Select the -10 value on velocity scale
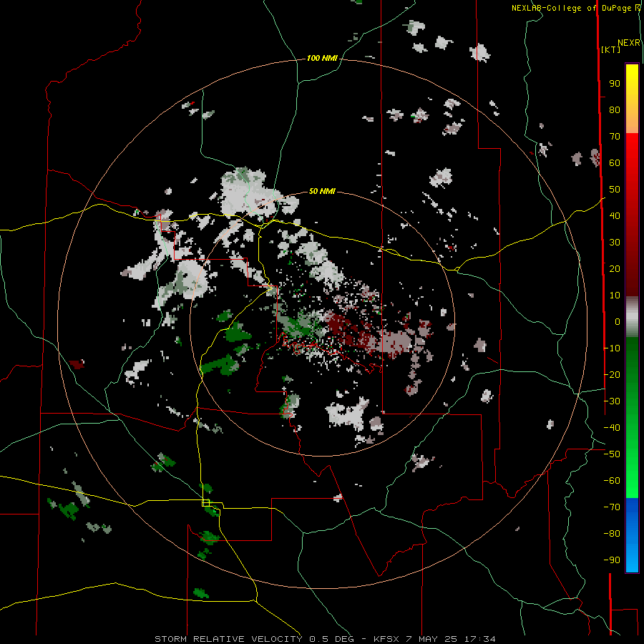The width and height of the screenshot is (644, 644). 612,348
